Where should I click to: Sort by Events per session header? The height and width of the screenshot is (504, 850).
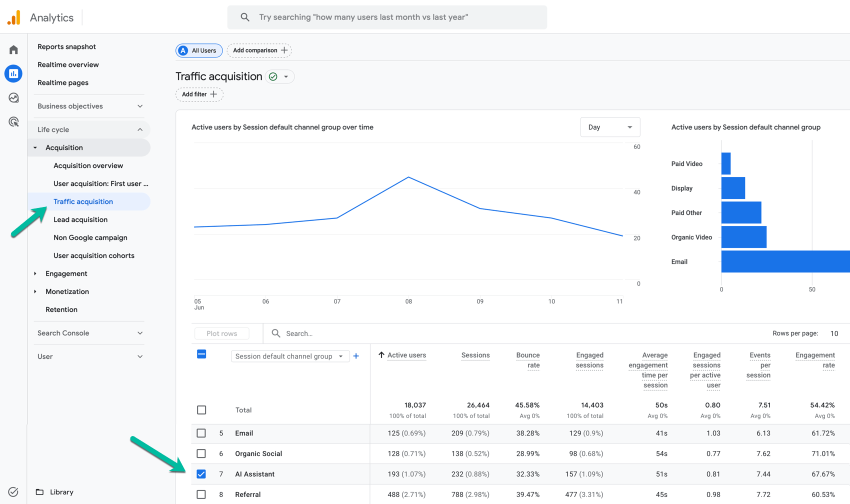pos(758,365)
